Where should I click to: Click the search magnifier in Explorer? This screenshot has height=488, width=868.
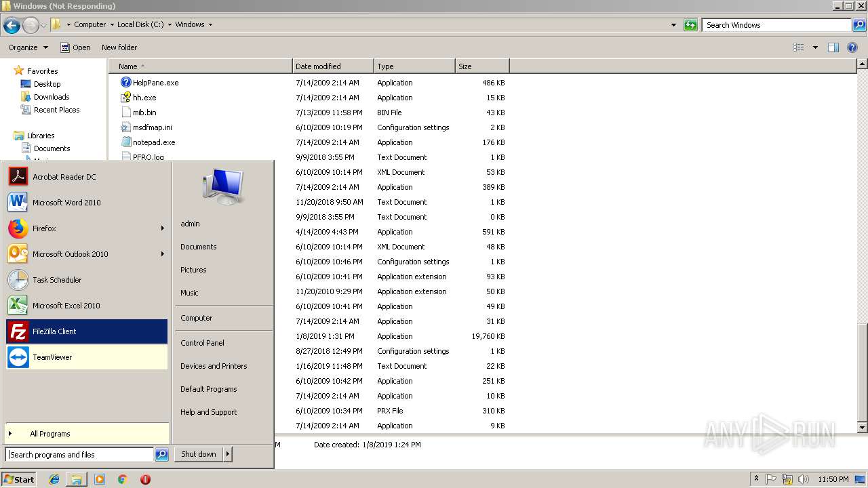[859, 25]
